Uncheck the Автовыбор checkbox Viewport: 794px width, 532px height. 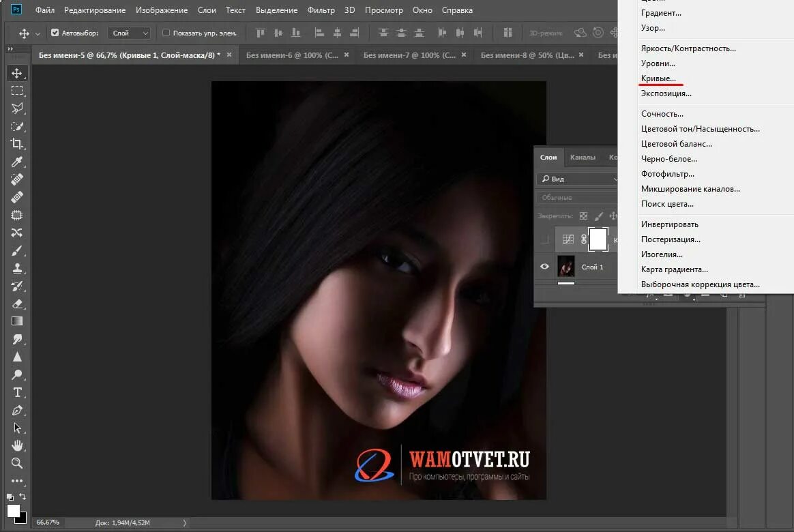(55, 33)
